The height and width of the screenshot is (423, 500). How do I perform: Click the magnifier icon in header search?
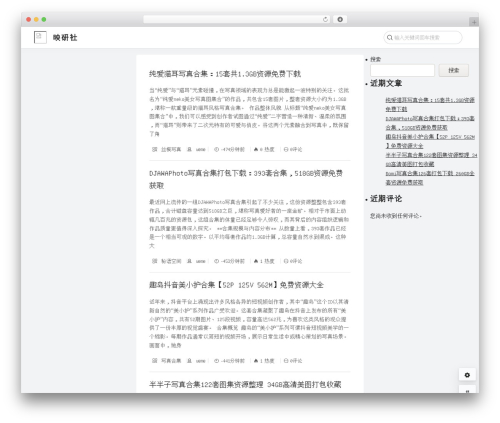coord(389,38)
